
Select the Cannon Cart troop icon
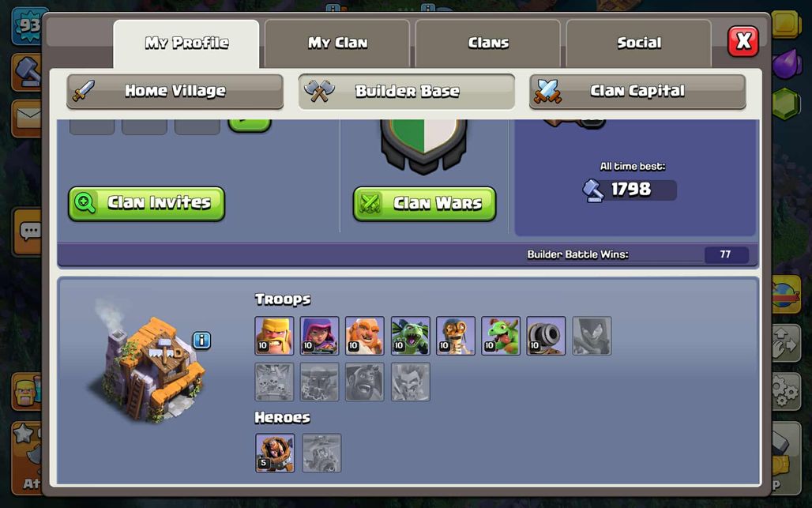pyautogui.click(x=547, y=336)
